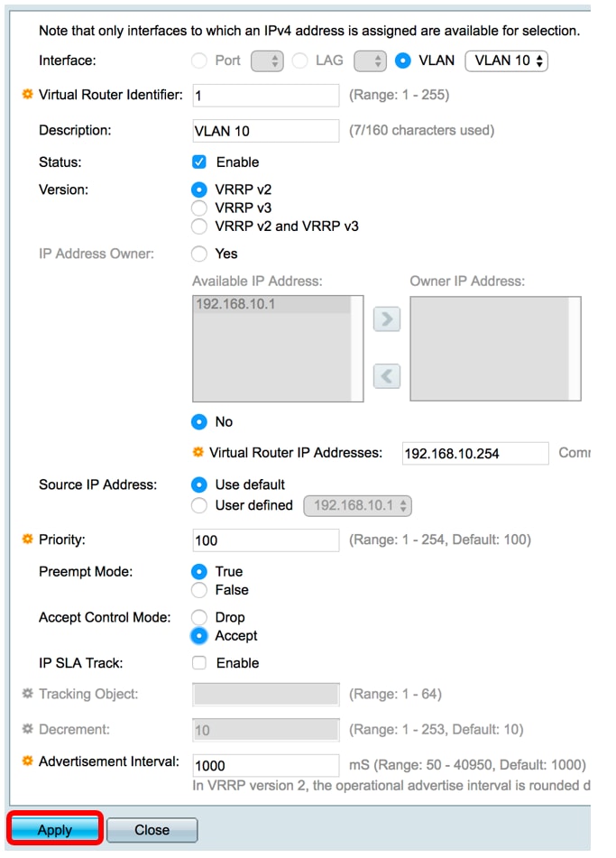Select the VRRP v3 version option
Image resolution: width=616 pixels, height=858 pixels.
pos(199,208)
